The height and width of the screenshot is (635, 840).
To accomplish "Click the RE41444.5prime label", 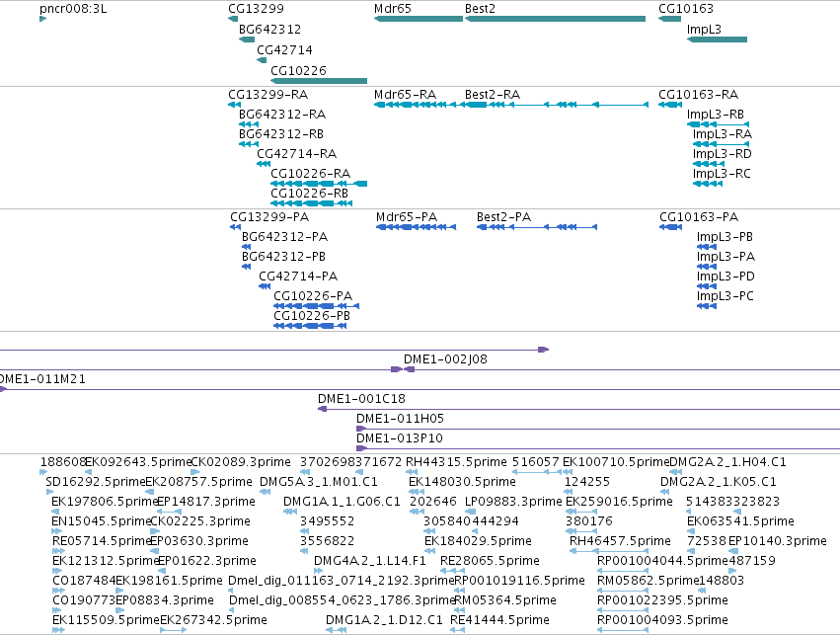I will coord(499,620).
